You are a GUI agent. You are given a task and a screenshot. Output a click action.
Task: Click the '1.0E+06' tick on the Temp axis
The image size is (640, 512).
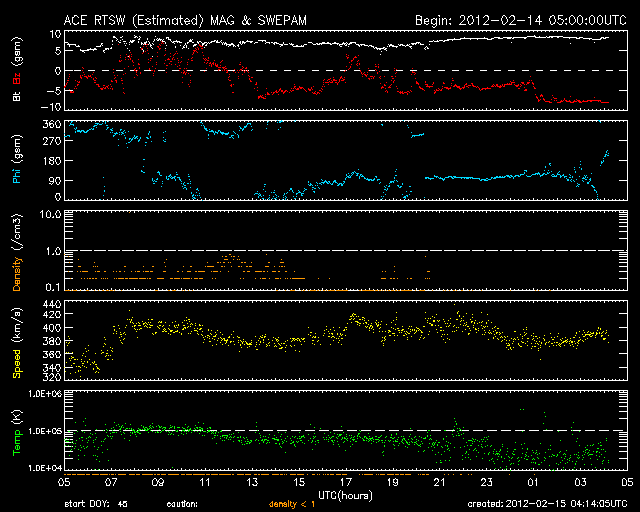tap(45, 394)
